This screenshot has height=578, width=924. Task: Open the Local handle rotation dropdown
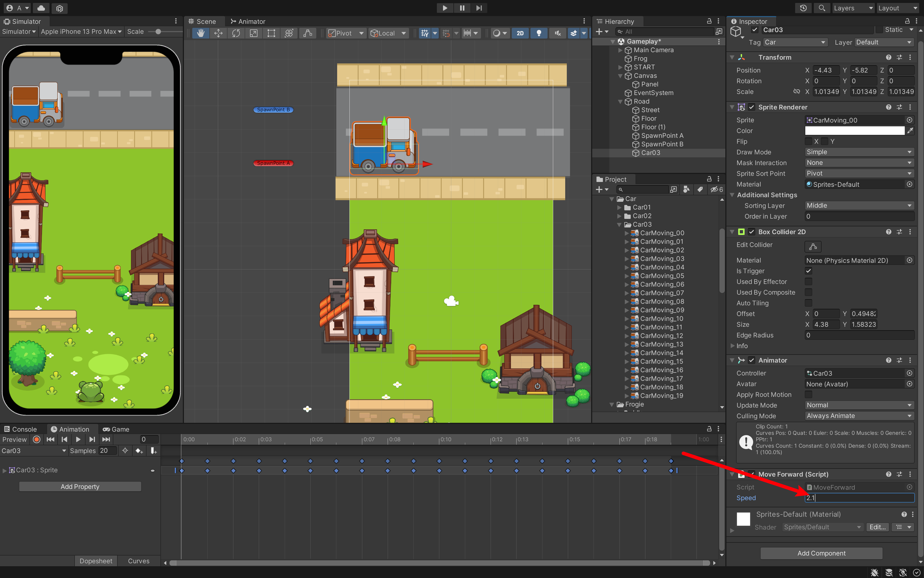389,33
